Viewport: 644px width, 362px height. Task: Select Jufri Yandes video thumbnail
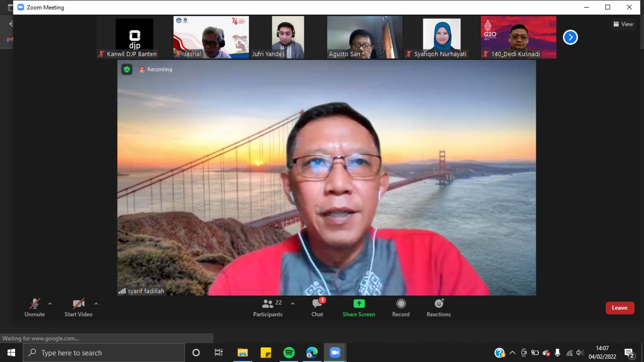pyautogui.click(x=288, y=37)
